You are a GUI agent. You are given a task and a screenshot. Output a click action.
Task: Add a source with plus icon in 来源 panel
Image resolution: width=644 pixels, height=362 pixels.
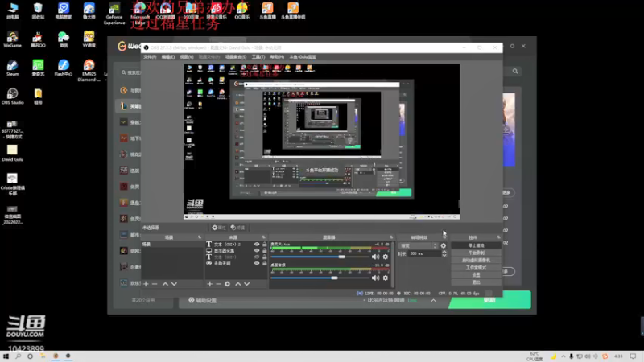(x=209, y=284)
